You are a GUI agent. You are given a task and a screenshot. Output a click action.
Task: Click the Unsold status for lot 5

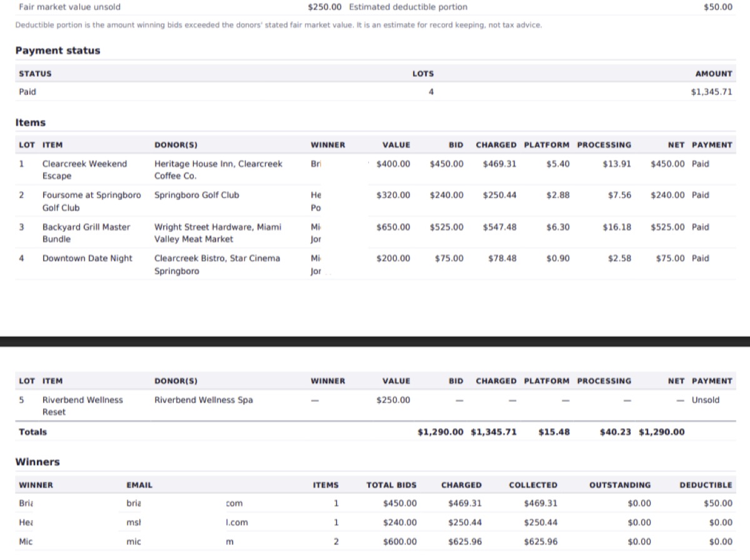click(706, 400)
